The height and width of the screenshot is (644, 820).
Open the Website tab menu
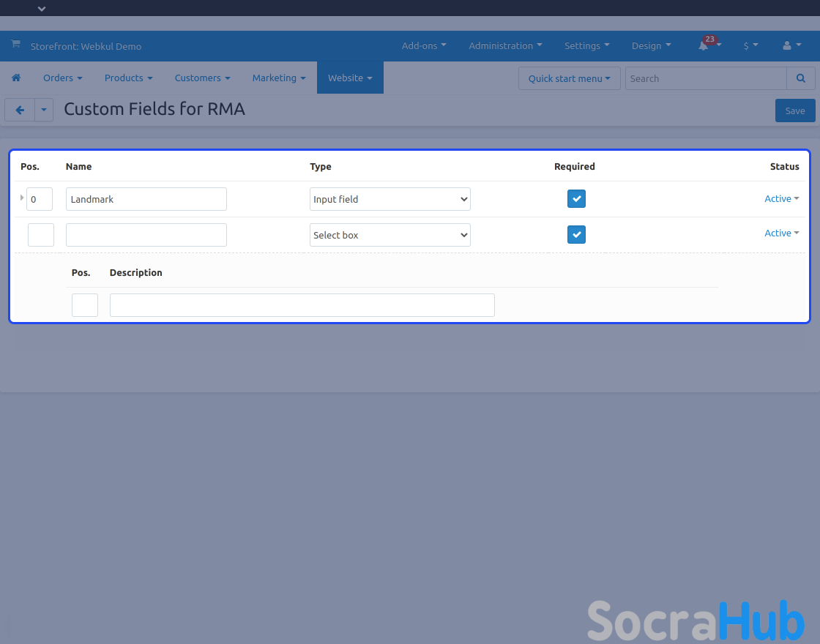[350, 78]
